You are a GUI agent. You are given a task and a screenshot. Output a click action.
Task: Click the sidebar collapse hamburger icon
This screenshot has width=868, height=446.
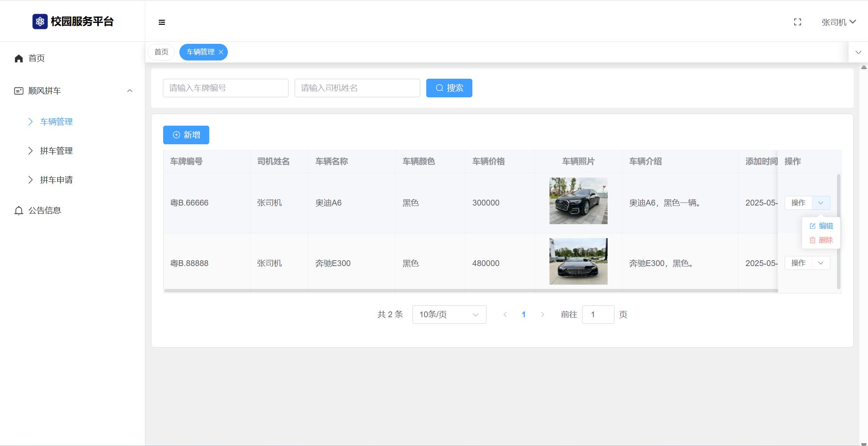click(162, 22)
